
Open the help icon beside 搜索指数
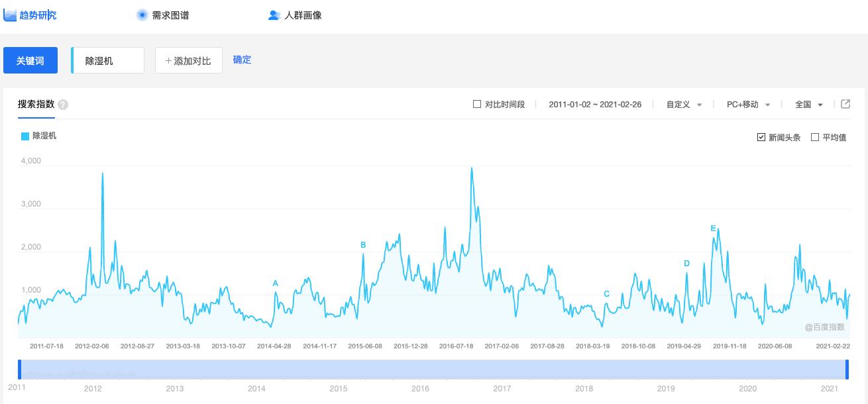tap(62, 104)
